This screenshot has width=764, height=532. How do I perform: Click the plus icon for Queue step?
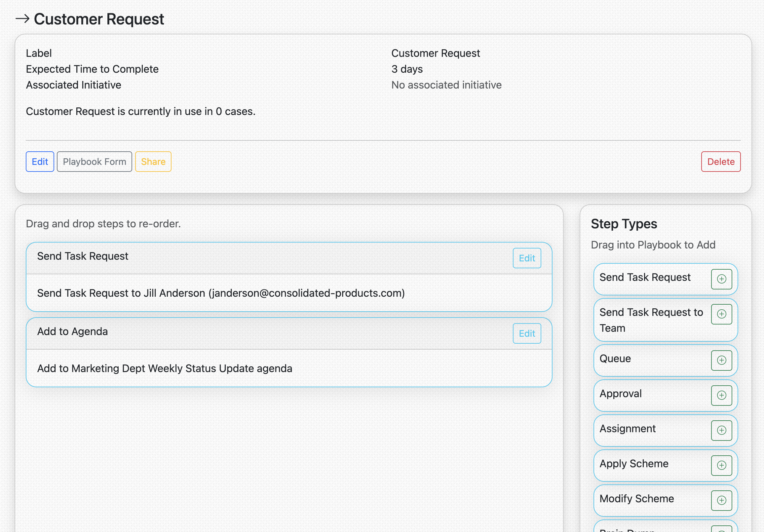(721, 360)
